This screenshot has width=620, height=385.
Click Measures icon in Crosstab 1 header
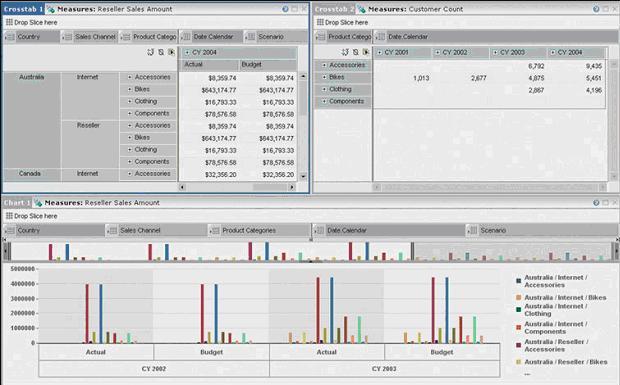point(51,9)
